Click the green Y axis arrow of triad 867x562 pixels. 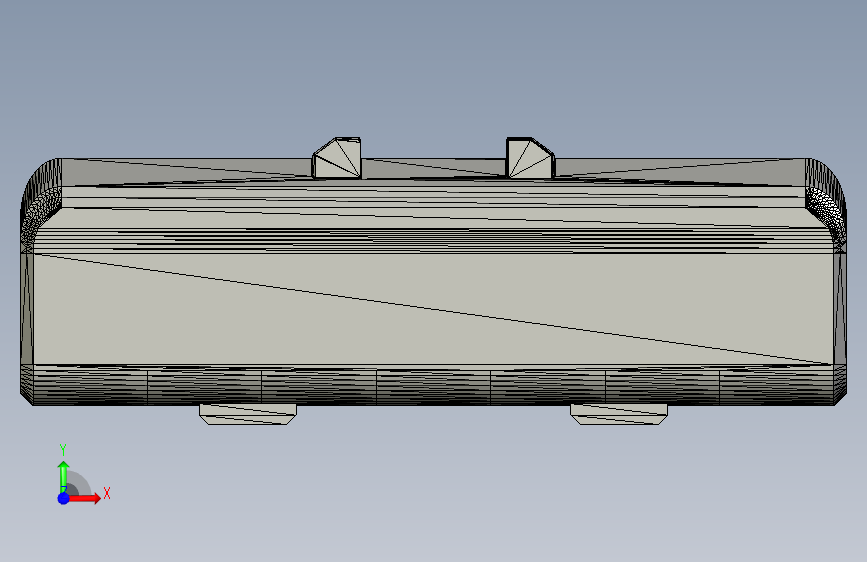(64, 477)
